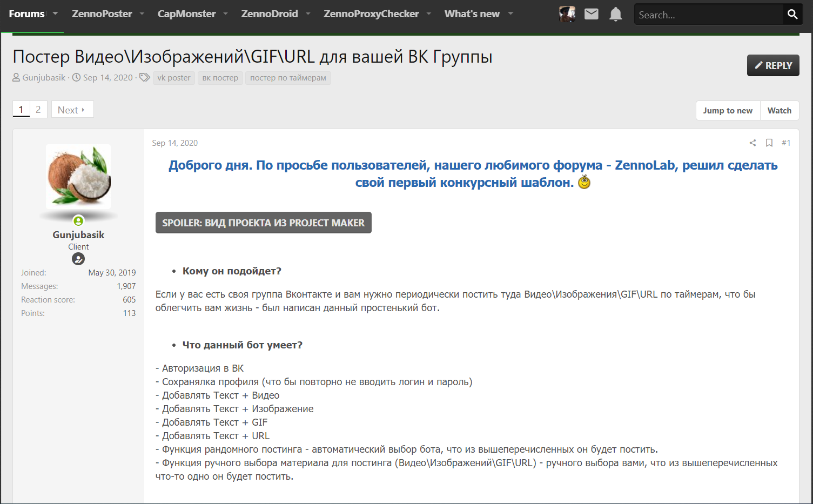The image size is (813, 504).
Task: Click the thread title heading
Action: [x=252, y=56]
